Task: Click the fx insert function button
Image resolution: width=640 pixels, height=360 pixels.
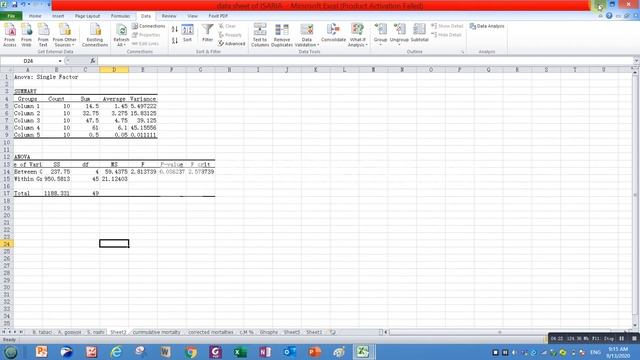Action: point(93,61)
